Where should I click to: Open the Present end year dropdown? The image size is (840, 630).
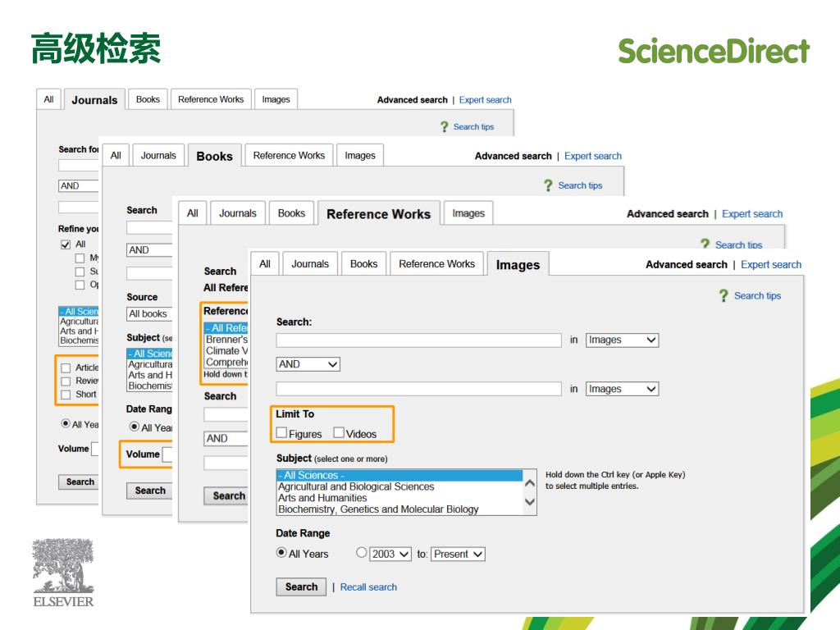[x=458, y=554]
